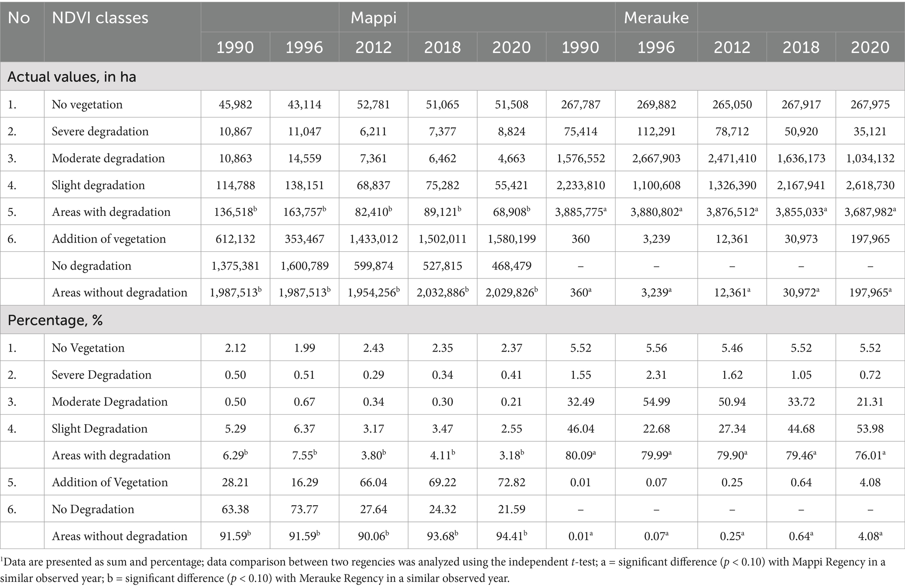Select cell value 1,034,132
The width and height of the screenshot is (905, 588).
tap(870, 158)
